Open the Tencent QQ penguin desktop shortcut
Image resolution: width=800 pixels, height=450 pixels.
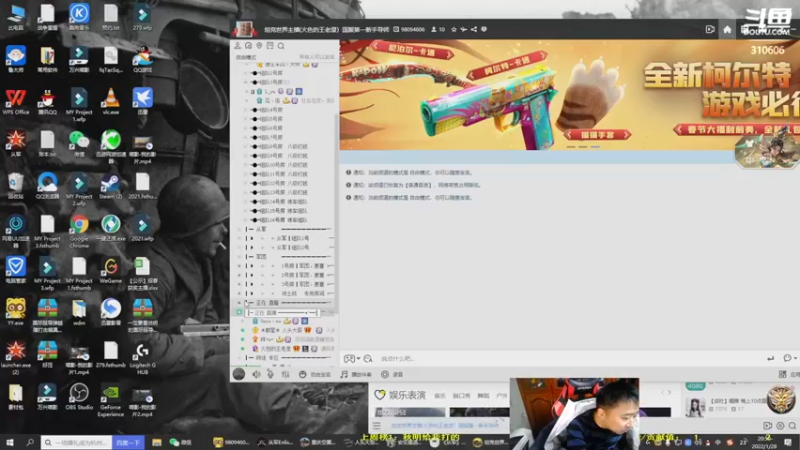pyautogui.click(x=47, y=101)
